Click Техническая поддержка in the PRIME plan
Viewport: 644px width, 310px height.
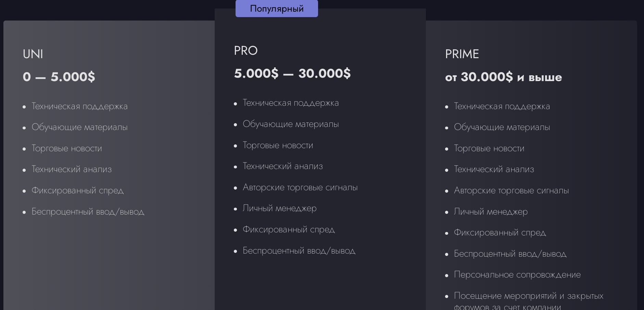[x=502, y=106]
